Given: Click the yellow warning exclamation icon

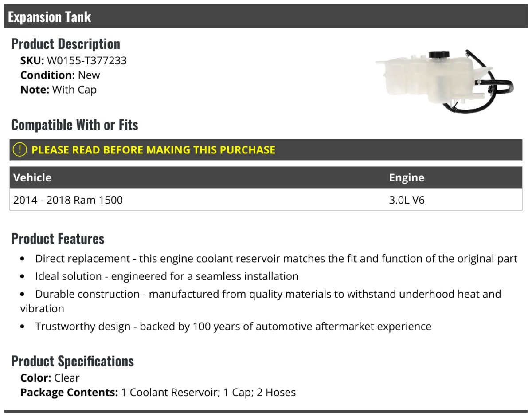Looking at the screenshot, I should (20, 150).
